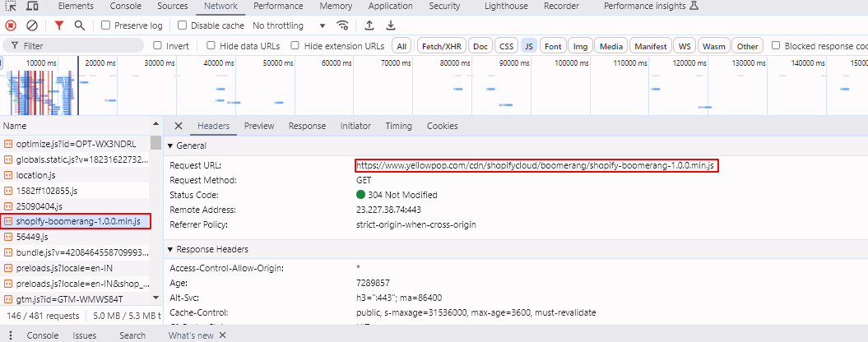Open network conditions wifi icon
868x342 pixels.
(x=342, y=25)
